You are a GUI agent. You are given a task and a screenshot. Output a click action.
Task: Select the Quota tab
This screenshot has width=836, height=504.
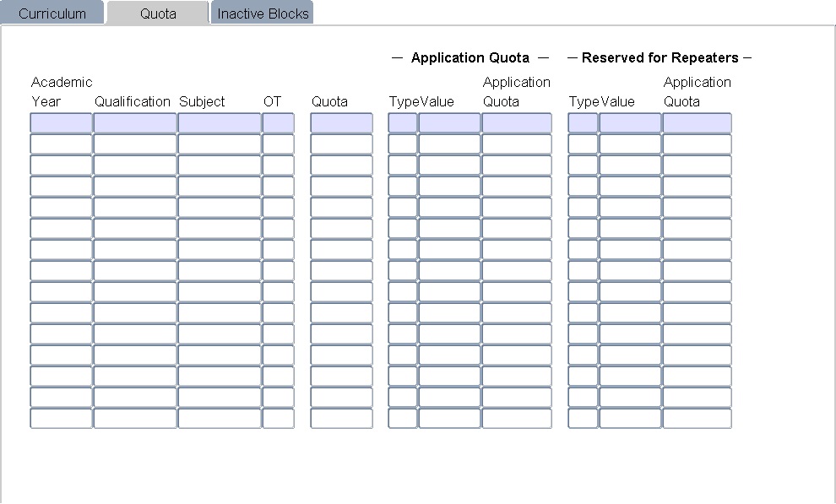point(158,14)
